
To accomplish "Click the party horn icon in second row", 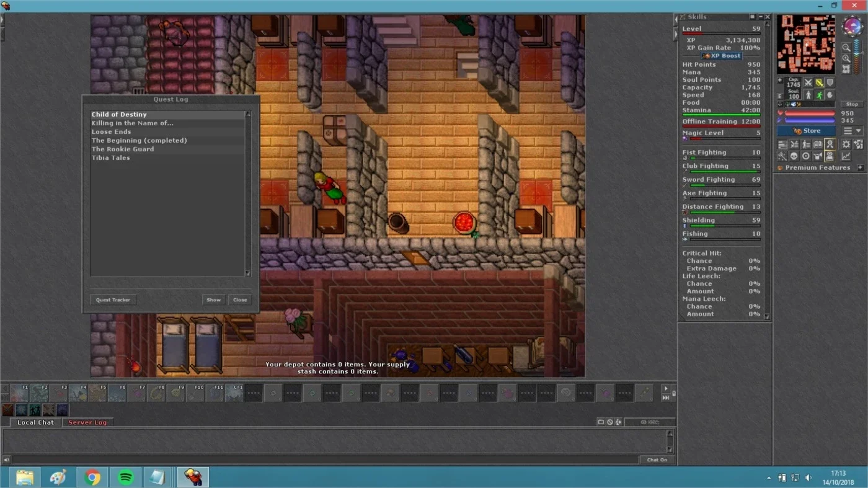I will coord(818,156).
